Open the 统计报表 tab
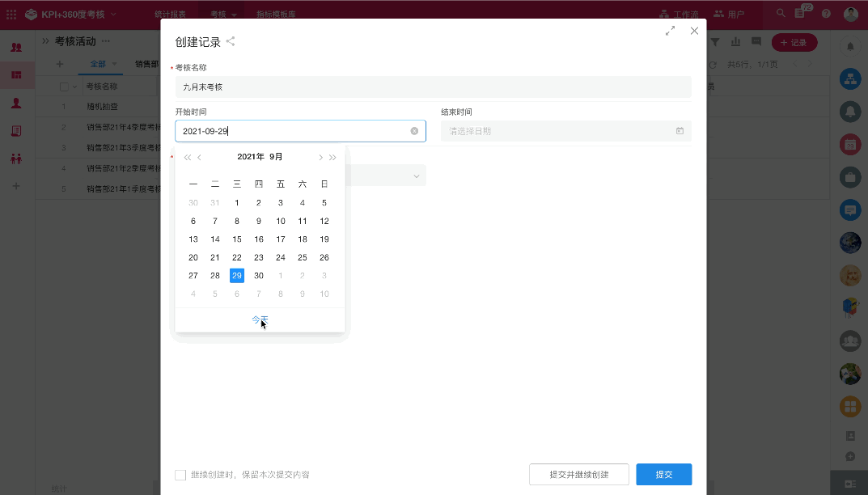The height and width of the screenshot is (495, 868). pyautogui.click(x=170, y=14)
